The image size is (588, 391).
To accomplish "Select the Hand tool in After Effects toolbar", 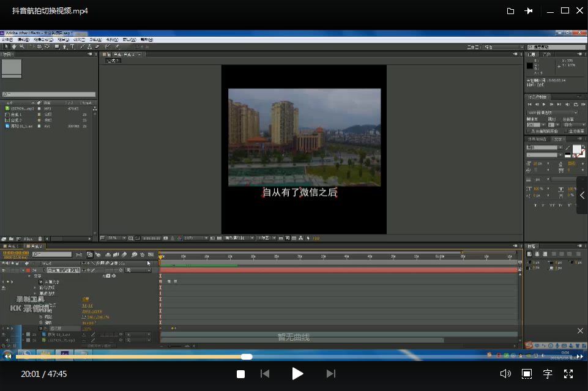I will pos(14,47).
